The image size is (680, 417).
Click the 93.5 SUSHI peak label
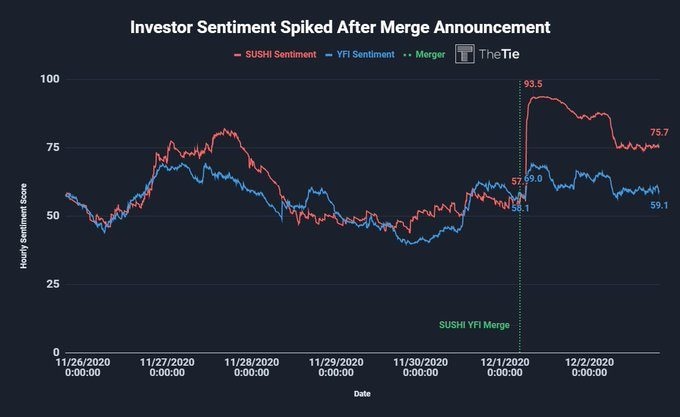click(533, 85)
